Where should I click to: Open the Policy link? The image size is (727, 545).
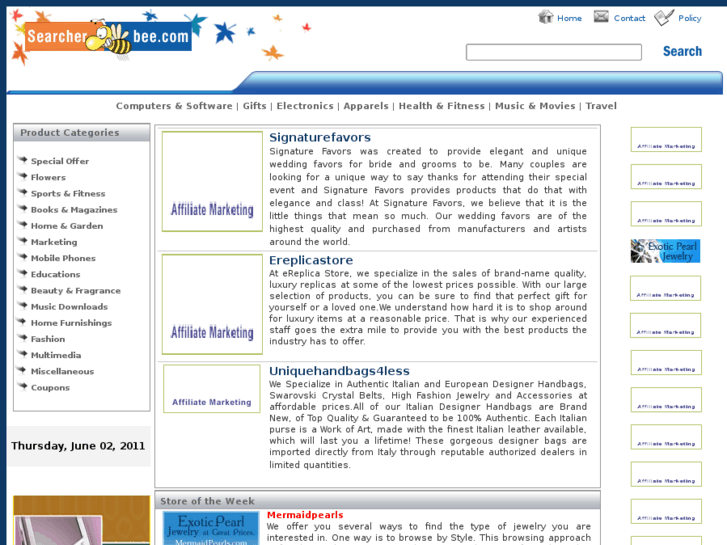click(x=689, y=18)
